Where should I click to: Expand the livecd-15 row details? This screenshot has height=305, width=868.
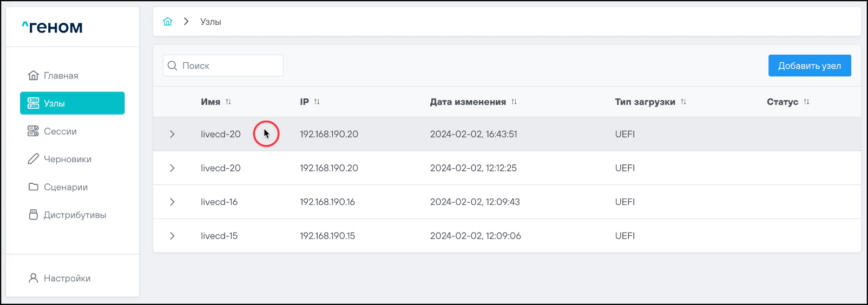tap(172, 236)
